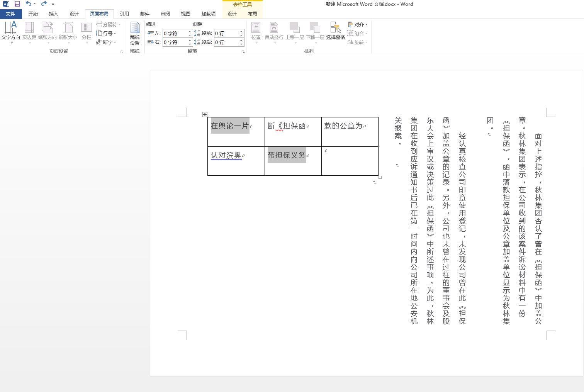Expand the 组合 group dropdown
The width and height of the screenshot is (584, 392).
pyautogui.click(x=358, y=33)
